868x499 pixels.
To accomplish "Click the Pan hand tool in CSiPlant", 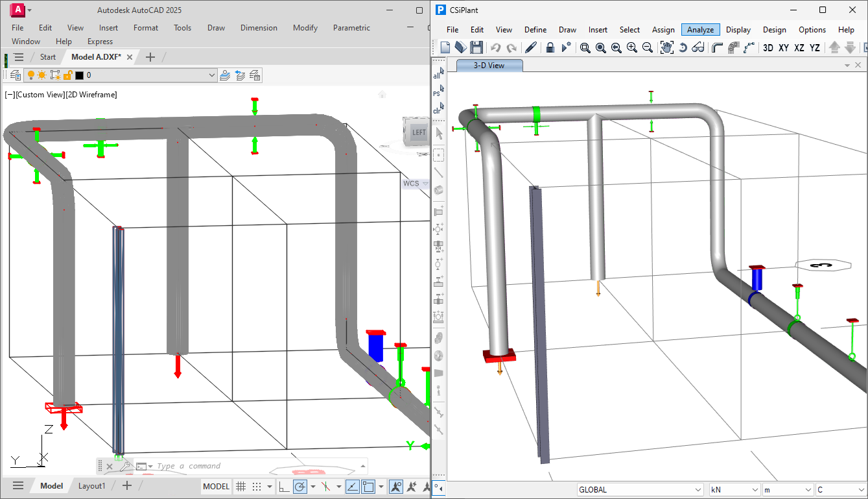I will point(666,47).
